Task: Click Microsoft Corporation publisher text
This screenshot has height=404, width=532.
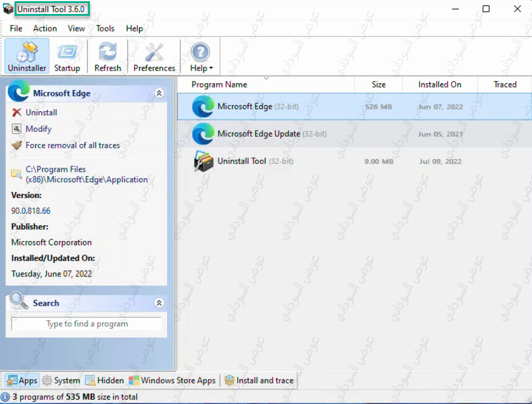Action: (x=51, y=242)
